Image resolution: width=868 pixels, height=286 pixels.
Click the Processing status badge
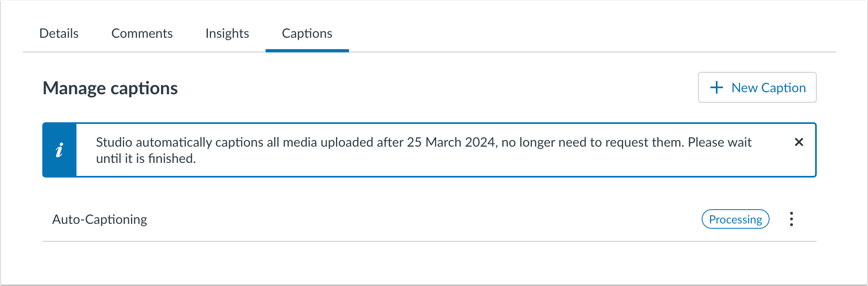point(735,219)
